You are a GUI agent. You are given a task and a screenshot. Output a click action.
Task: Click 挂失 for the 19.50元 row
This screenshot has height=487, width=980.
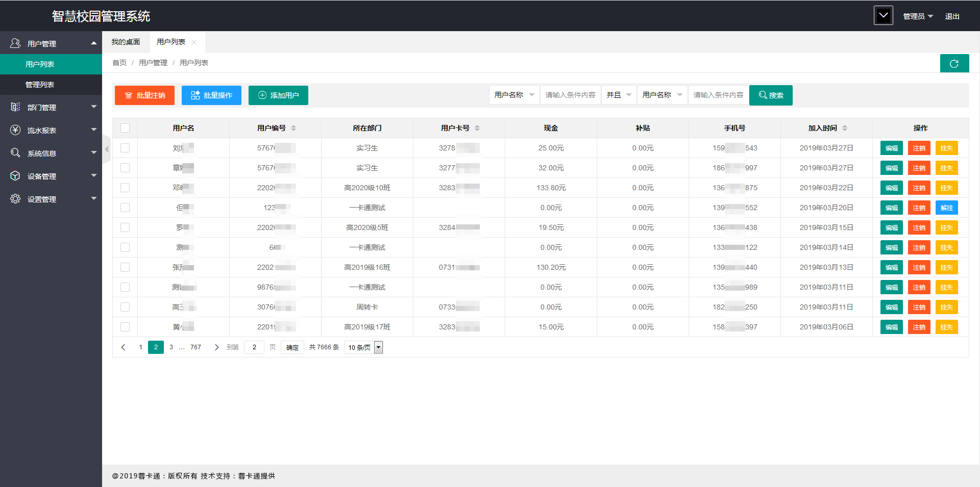947,227
